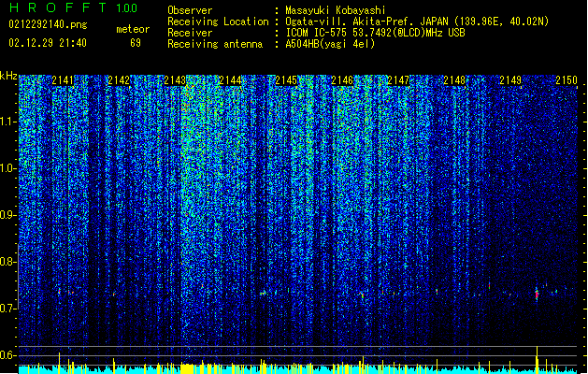Click the 2144 time marker
588x374 pixels.
[230, 80]
